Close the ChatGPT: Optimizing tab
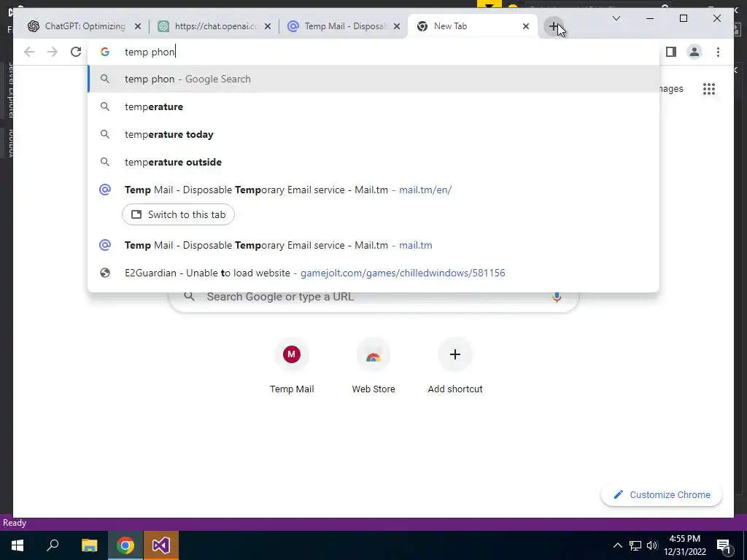This screenshot has height=560, width=747. pos(138,27)
